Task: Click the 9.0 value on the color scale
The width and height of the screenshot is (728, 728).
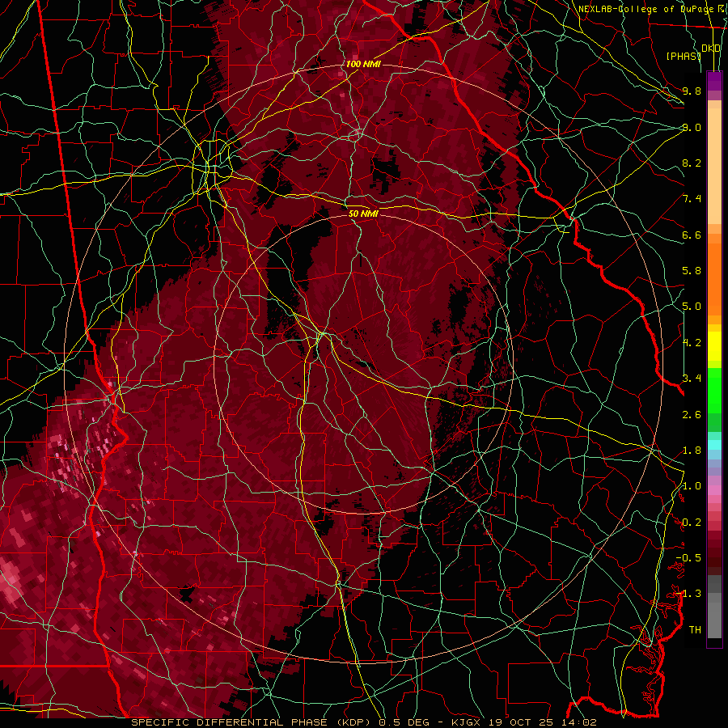Action: (692, 127)
